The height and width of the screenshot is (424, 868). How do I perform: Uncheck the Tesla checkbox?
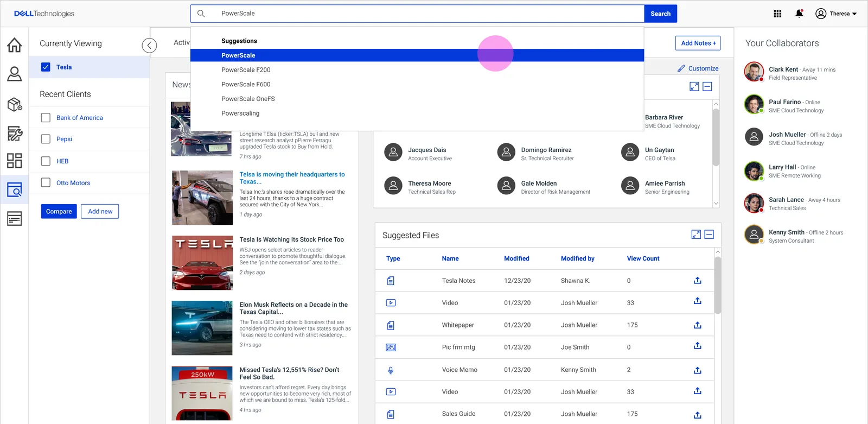(46, 67)
